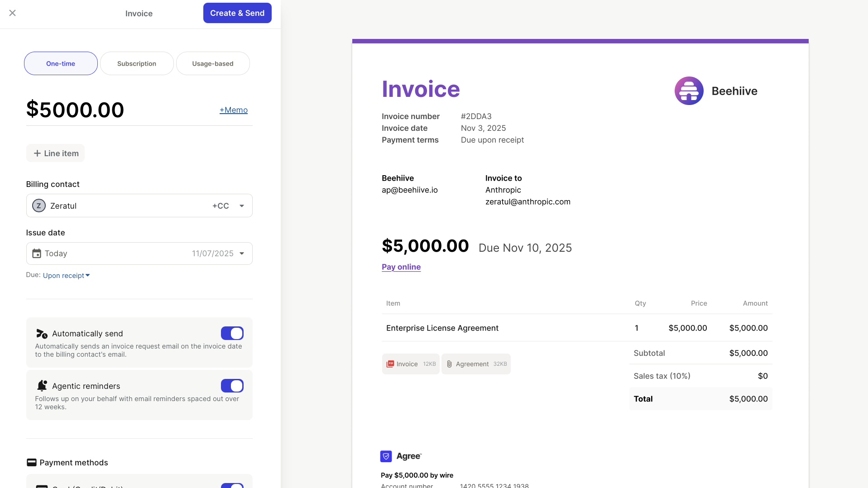Click the zeratul@anthropic.com email address

(528, 201)
